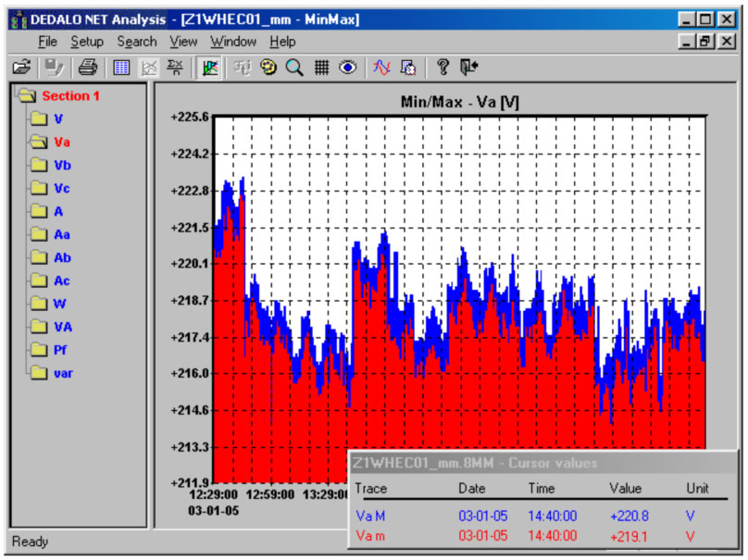
Task: Click the Open file toolbar icon
Action: (21, 68)
